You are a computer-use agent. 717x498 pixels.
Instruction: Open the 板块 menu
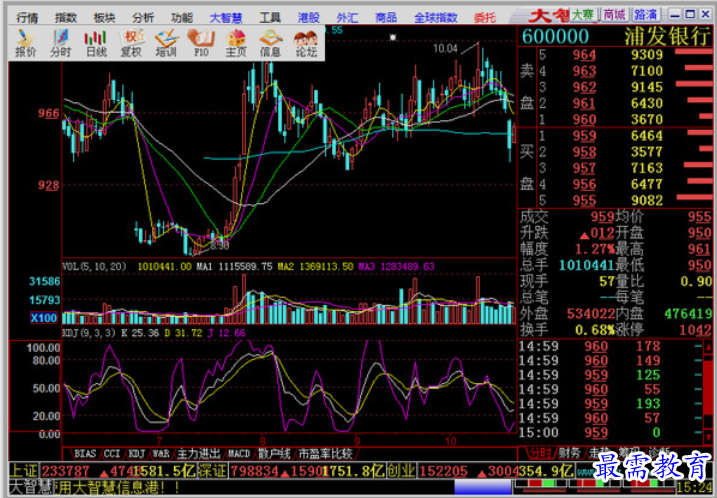[x=104, y=17]
